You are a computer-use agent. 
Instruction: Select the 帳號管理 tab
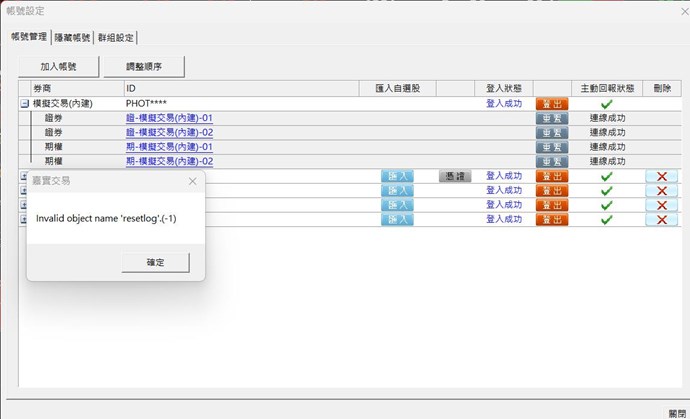pyautogui.click(x=29, y=37)
